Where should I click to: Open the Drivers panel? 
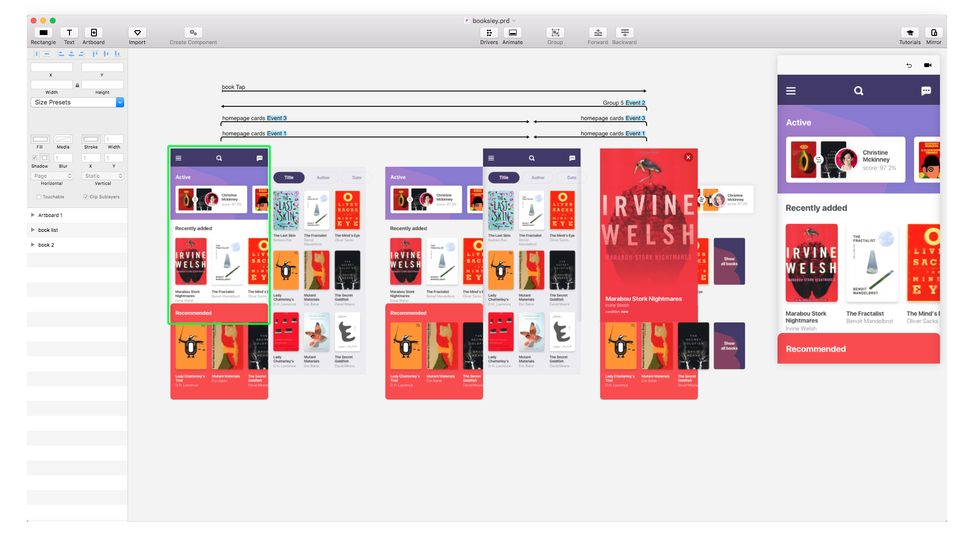[489, 33]
